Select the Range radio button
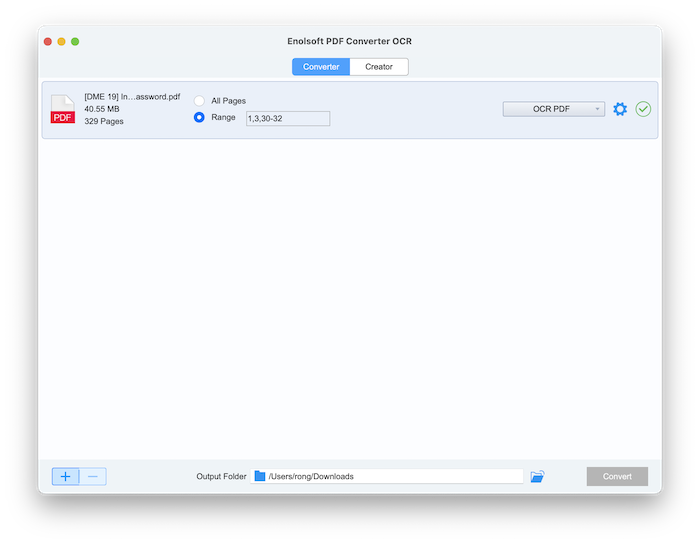The height and width of the screenshot is (544, 700). coord(199,117)
